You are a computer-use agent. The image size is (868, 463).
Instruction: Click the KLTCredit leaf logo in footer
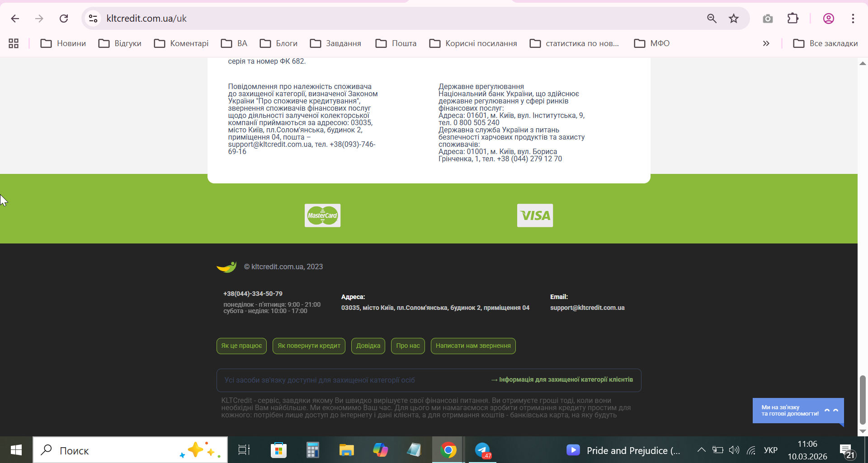click(226, 267)
